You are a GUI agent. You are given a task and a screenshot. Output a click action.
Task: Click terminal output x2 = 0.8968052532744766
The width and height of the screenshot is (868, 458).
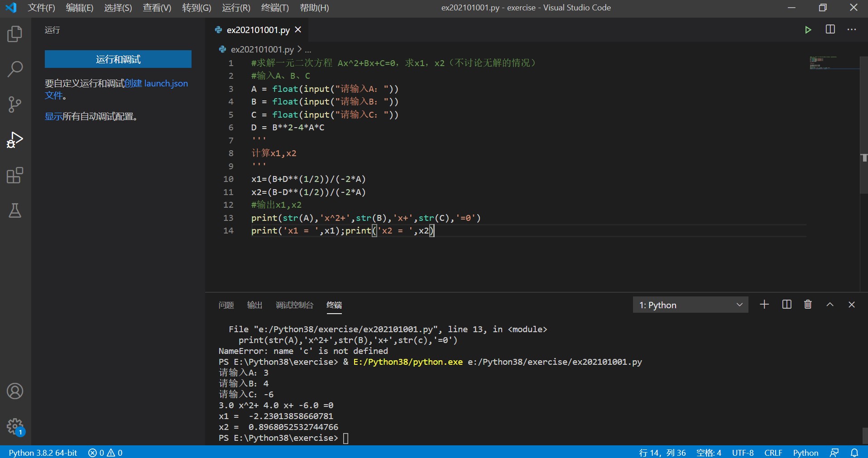coord(278,427)
